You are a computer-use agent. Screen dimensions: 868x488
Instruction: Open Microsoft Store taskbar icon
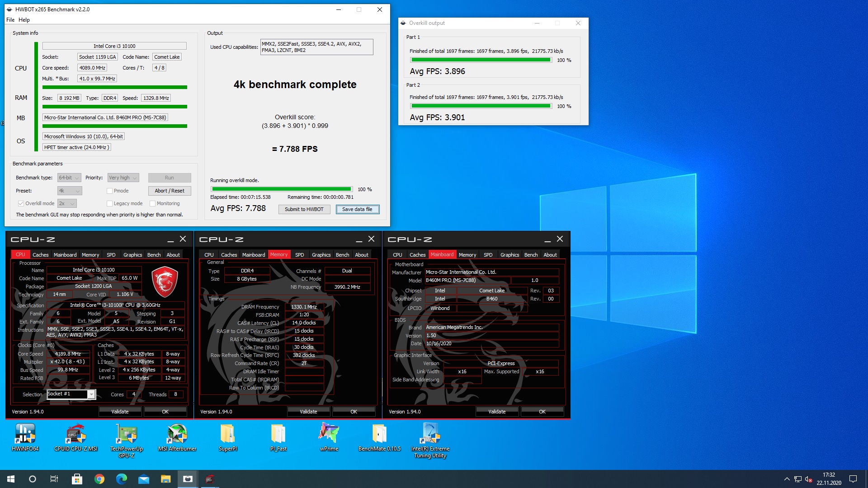pos(77,479)
